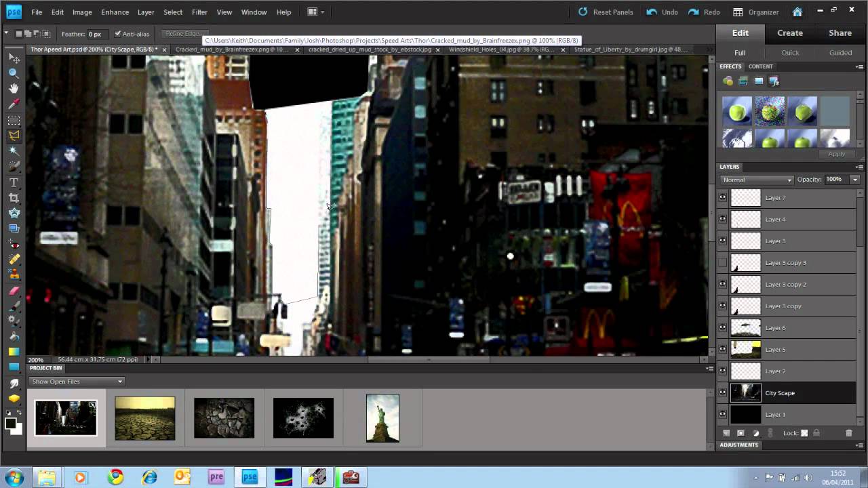
Task: Click the Redo button
Action: click(x=704, y=12)
